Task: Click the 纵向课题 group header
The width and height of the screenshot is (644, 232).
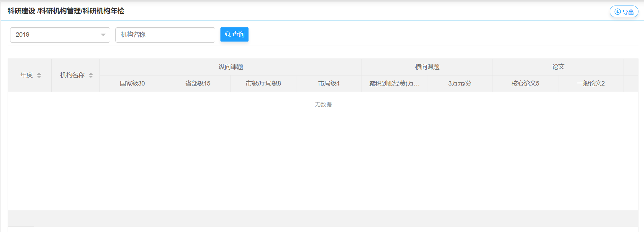Action: [230, 67]
